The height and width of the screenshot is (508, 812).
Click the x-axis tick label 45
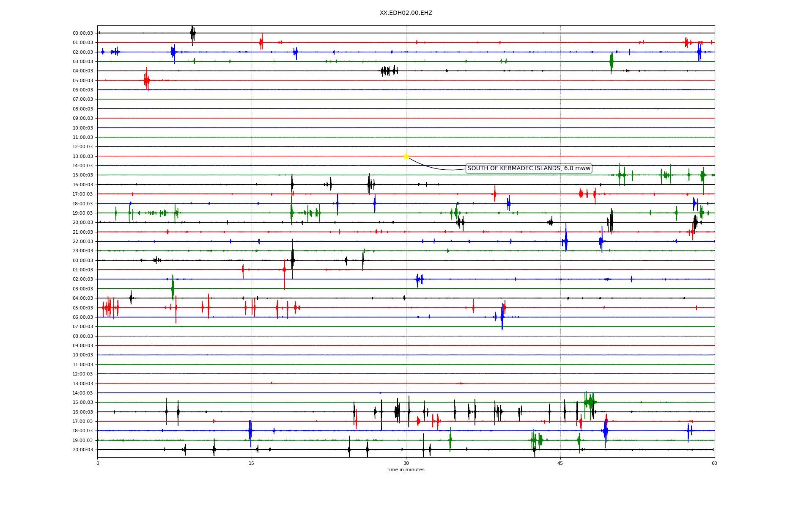click(560, 463)
